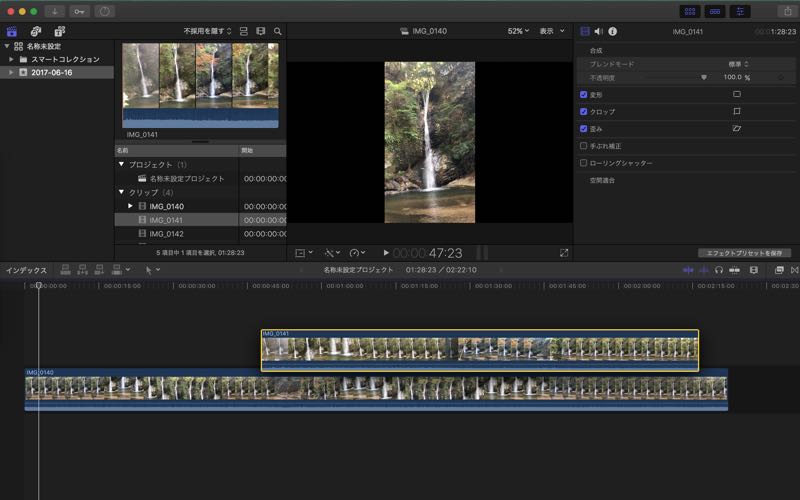This screenshot has height=500, width=800.
Task: Toggle viewer fullscreen arrows icon
Action: pyautogui.click(x=564, y=253)
